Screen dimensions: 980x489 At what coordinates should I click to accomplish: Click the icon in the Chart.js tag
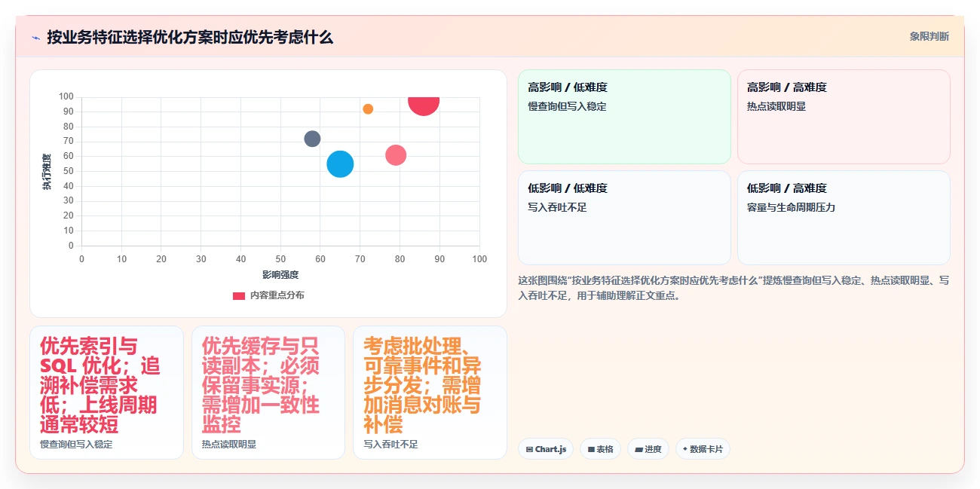click(x=529, y=449)
